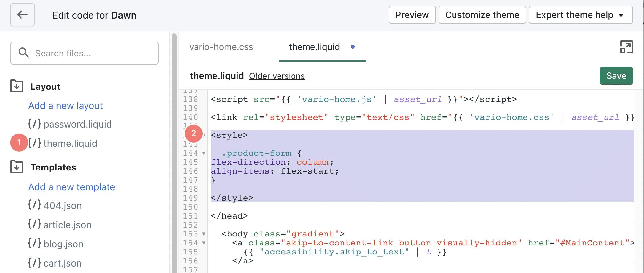Open Expert theme help dropdown
This screenshot has height=273, width=644.
pyautogui.click(x=581, y=15)
